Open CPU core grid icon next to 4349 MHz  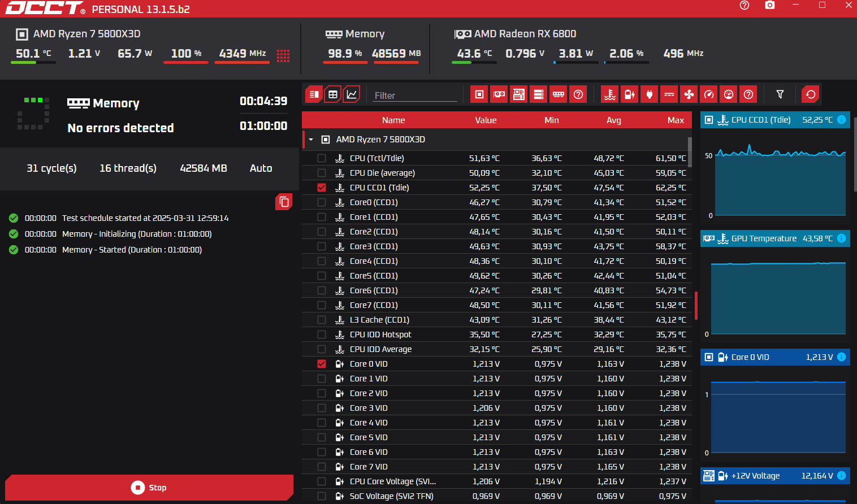click(x=283, y=55)
